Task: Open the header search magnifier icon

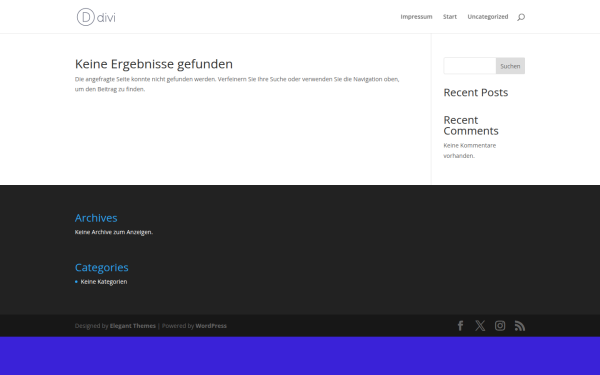Action: [521, 17]
